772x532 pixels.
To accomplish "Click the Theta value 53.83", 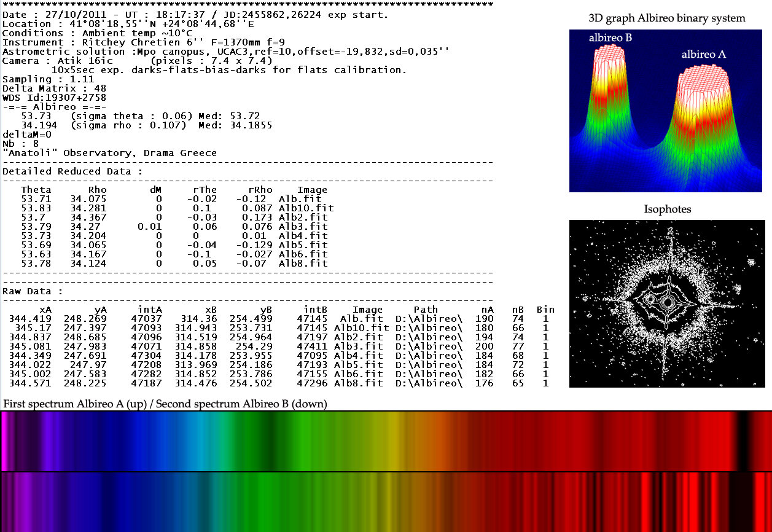I will point(36,208).
